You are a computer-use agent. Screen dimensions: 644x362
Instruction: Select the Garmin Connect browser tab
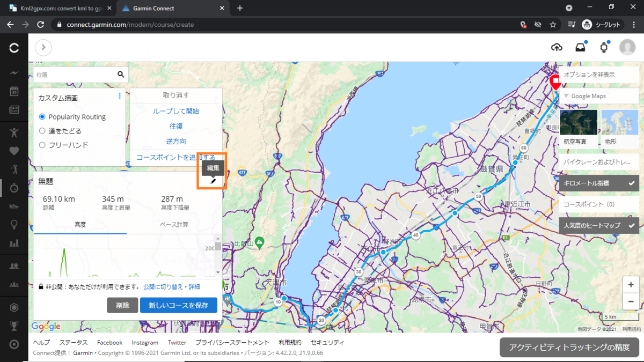[172, 8]
